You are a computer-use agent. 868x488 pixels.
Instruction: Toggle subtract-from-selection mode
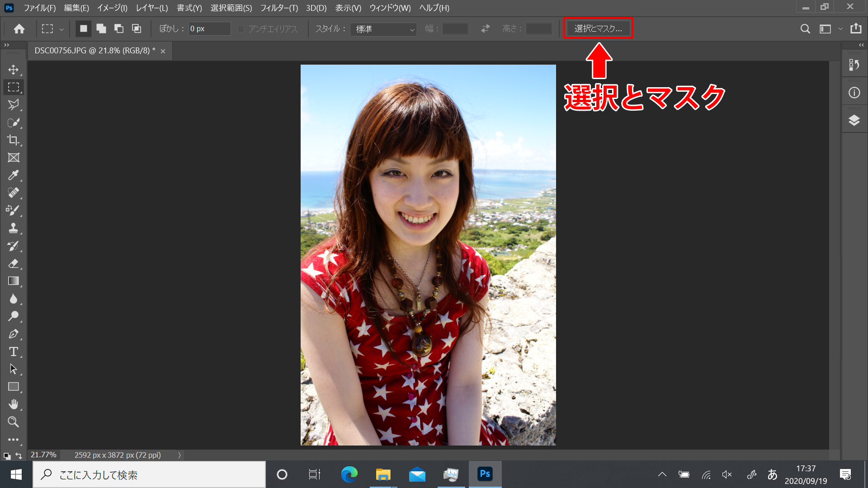pyautogui.click(x=118, y=28)
